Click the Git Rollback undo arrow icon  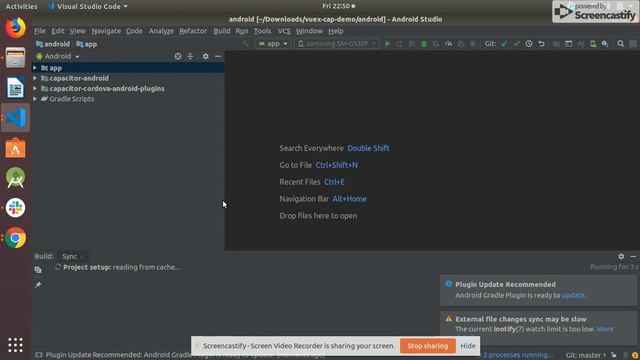tap(541, 44)
